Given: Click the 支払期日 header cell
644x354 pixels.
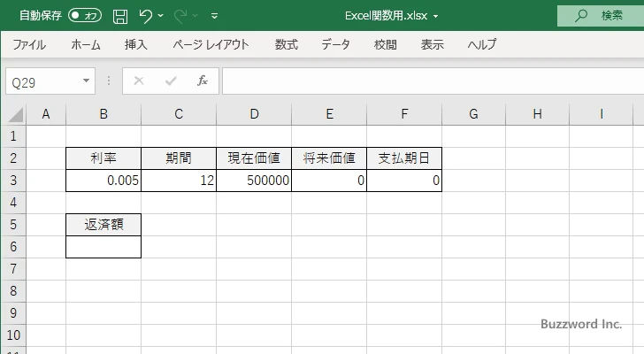Looking at the screenshot, I should click(404, 158).
